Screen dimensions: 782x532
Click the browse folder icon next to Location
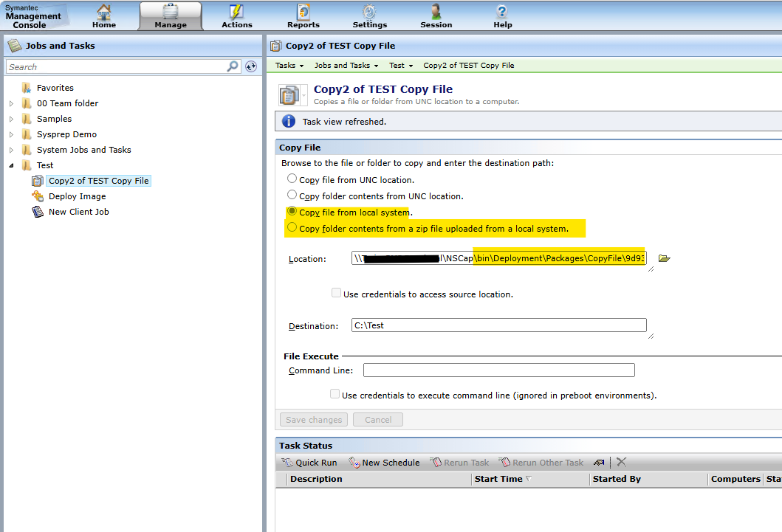(x=665, y=258)
